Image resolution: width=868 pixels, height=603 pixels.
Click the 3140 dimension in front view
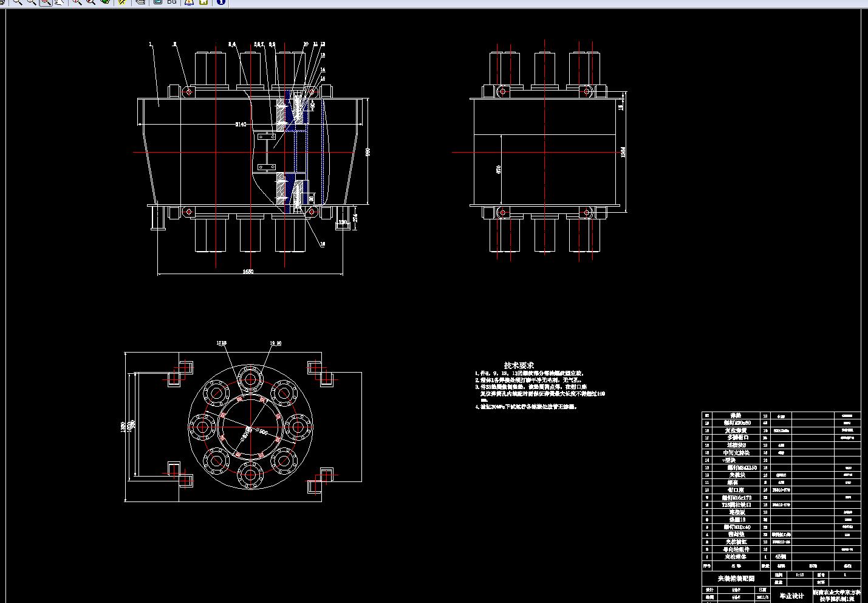point(241,125)
